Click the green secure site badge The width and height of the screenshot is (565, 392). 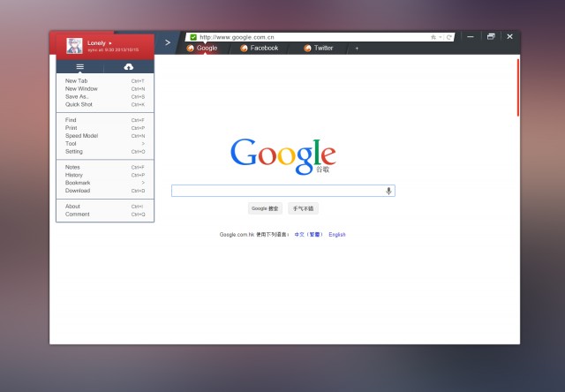[x=193, y=37]
